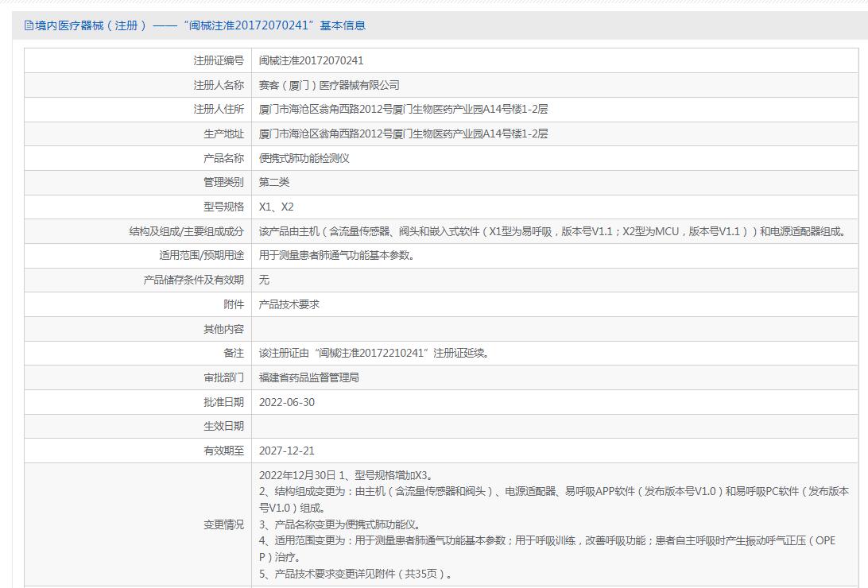
Task: Select registration number value '闽械注准20172070241'
Action: click(x=311, y=61)
